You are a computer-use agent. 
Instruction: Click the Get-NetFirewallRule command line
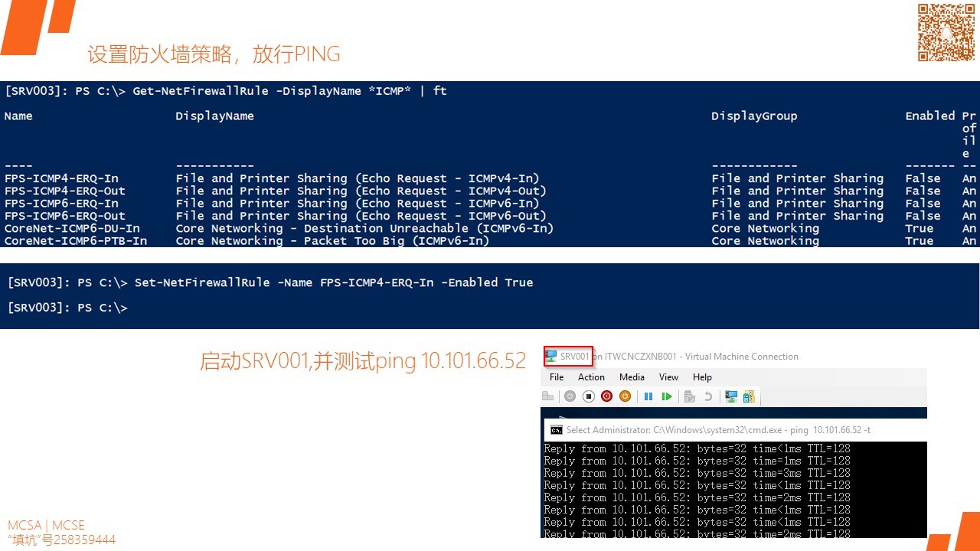pyautogui.click(x=226, y=91)
